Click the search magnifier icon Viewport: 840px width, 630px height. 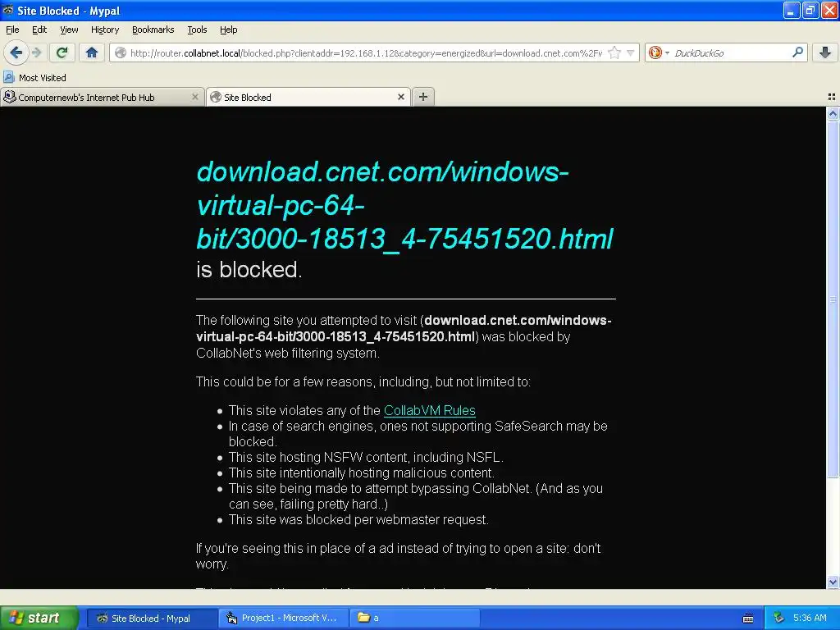pyautogui.click(x=797, y=52)
